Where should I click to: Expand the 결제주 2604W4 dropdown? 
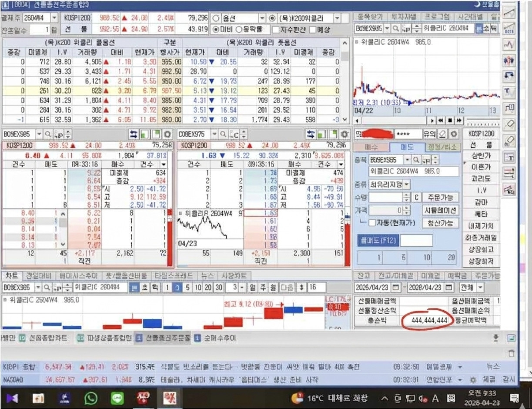[x=54, y=18]
